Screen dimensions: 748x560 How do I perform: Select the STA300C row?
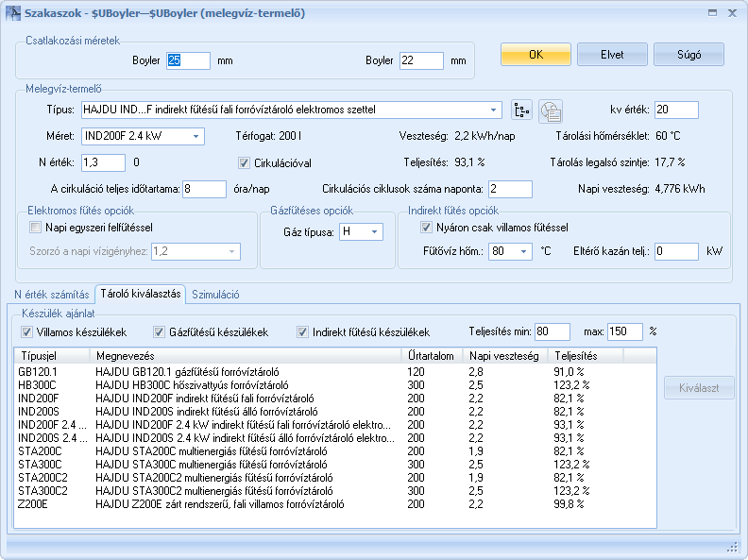tap(335, 465)
